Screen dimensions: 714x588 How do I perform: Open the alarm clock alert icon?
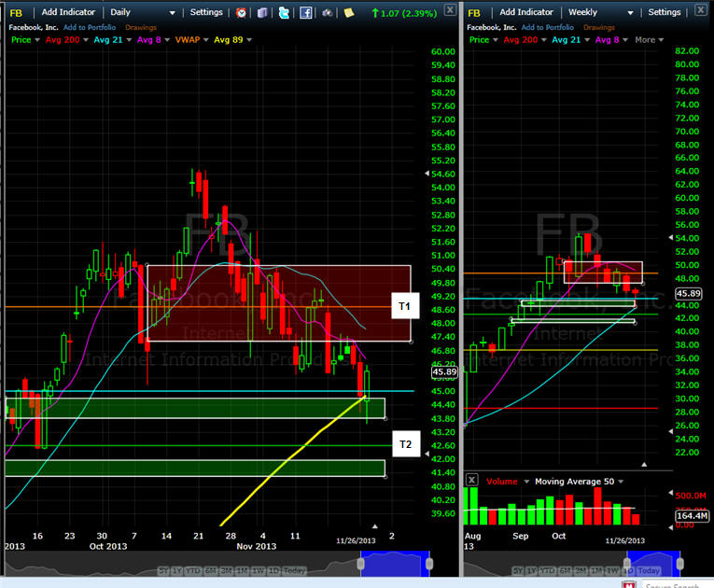tap(242, 13)
